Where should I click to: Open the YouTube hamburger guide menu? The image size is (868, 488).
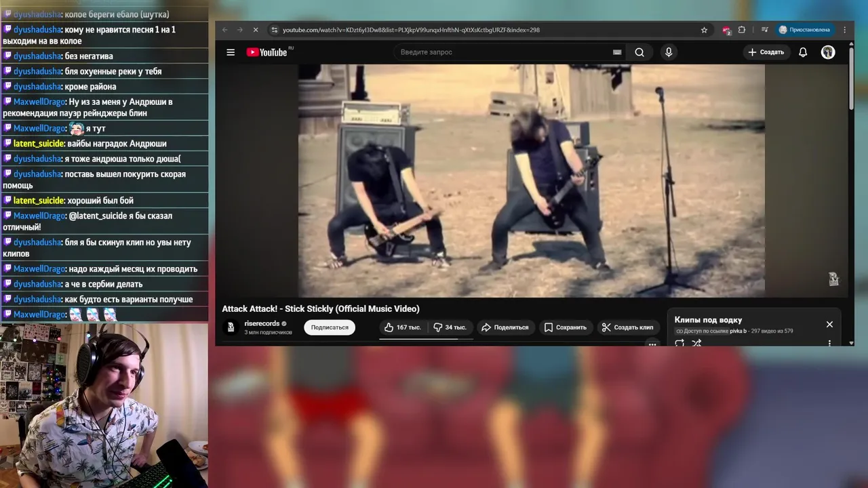(231, 52)
